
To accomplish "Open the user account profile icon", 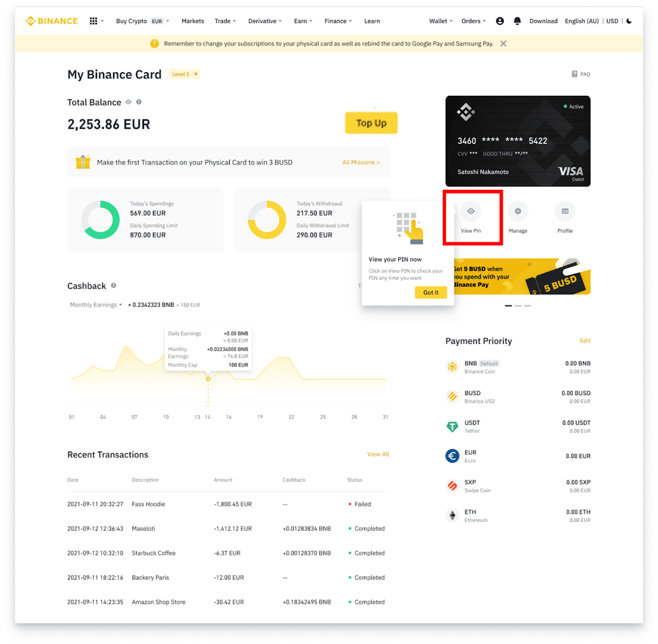I will [x=500, y=21].
